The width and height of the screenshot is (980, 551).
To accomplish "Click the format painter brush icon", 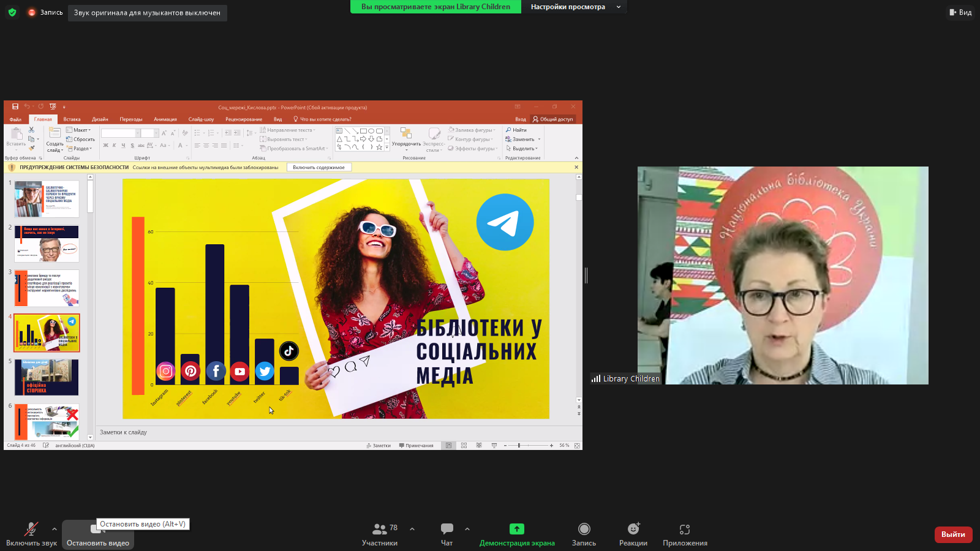I will tap(31, 148).
